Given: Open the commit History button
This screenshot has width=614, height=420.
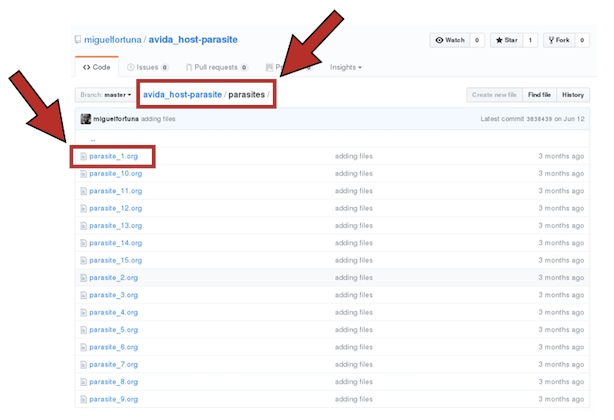Looking at the screenshot, I should 573,95.
